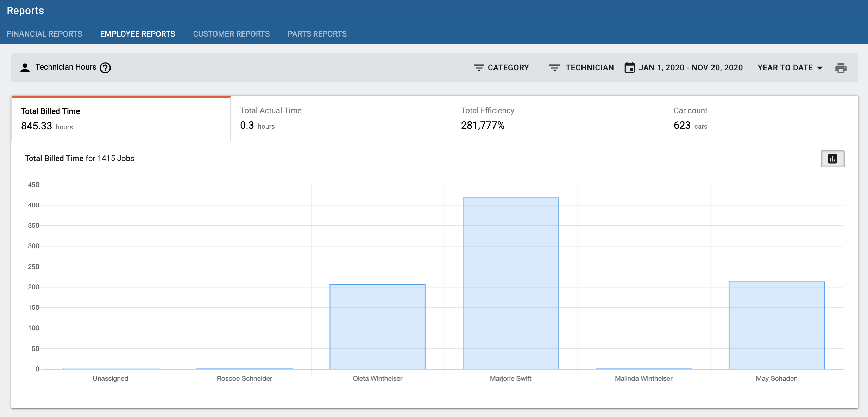
Task: Toggle the bar chart view icon
Action: pos(832,159)
